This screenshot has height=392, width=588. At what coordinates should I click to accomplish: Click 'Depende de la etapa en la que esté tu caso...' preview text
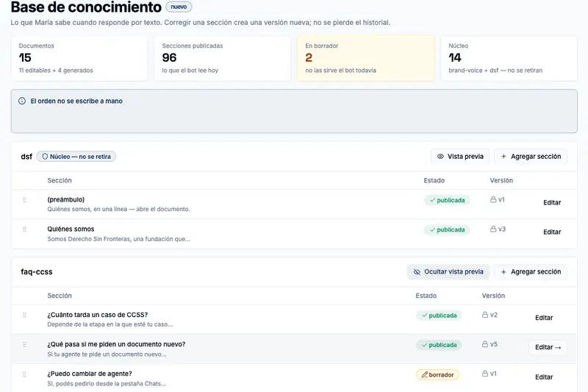coord(110,324)
